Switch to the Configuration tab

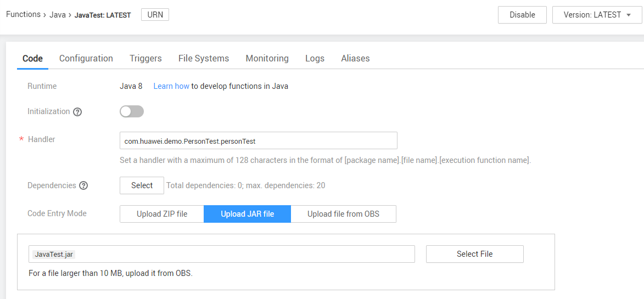[86, 58]
